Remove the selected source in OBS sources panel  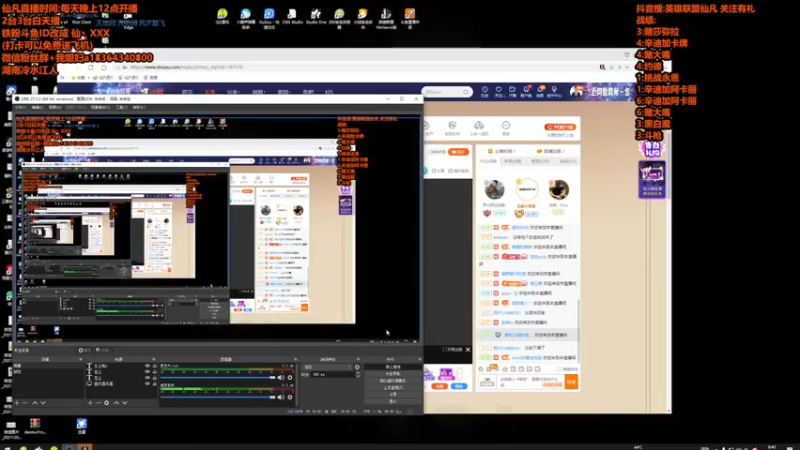pos(98,403)
